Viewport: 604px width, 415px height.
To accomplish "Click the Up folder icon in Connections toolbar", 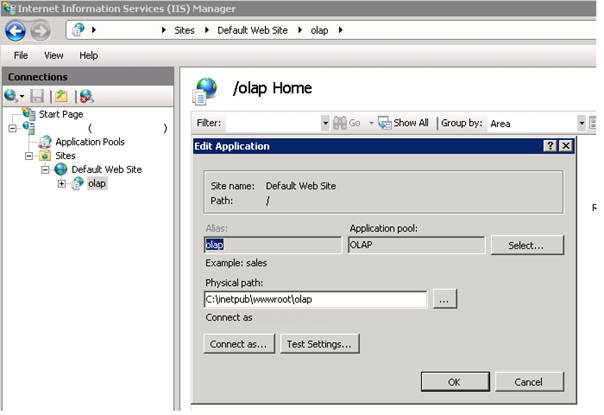I will [61, 96].
